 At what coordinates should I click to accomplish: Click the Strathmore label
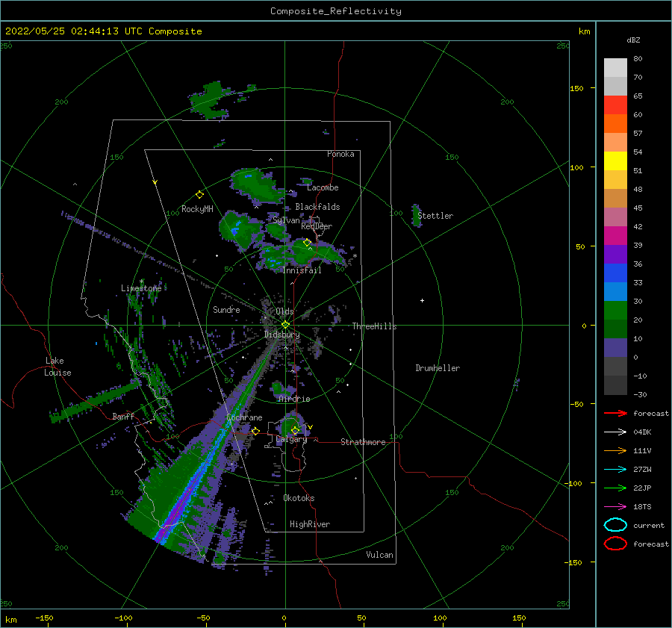[x=363, y=442]
